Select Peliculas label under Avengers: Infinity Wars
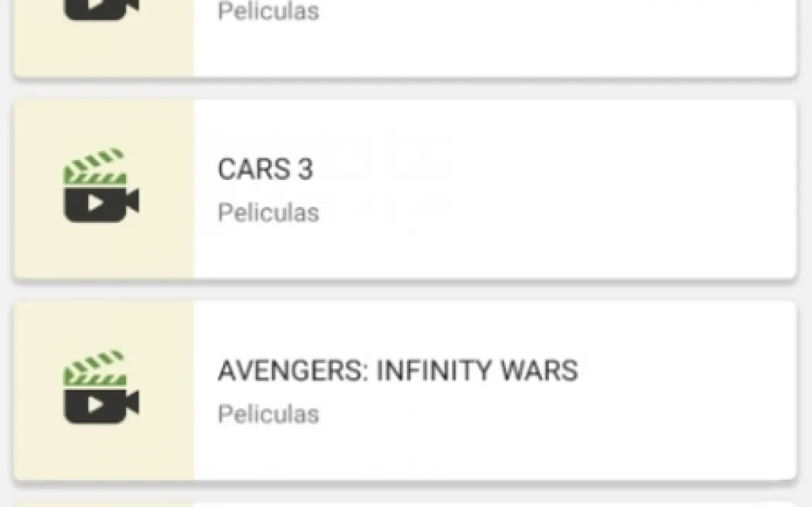 tap(268, 414)
